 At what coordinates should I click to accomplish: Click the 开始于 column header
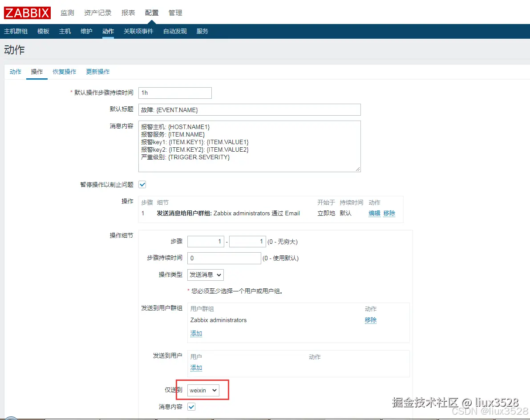326,202
